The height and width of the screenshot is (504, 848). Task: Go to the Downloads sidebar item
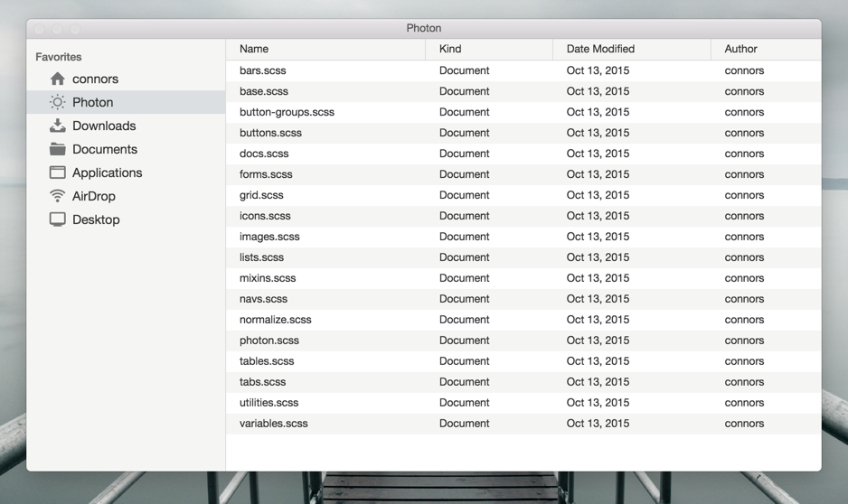coord(126,126)
